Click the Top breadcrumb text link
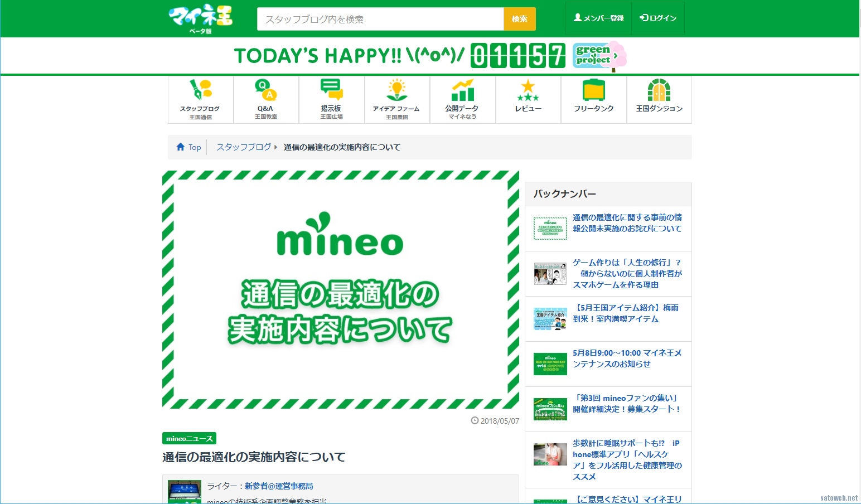The height and width of the screenshot is (504, 861). [195, 147]
